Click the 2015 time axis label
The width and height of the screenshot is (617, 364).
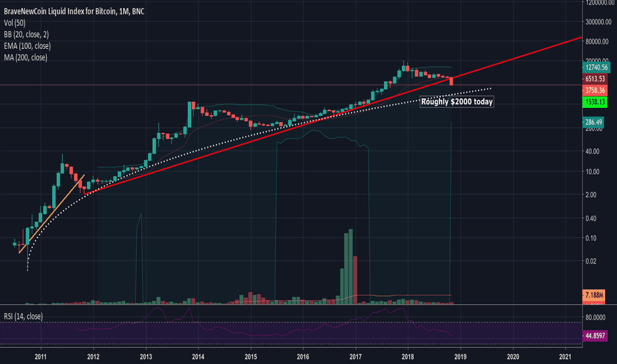[251, 357]
